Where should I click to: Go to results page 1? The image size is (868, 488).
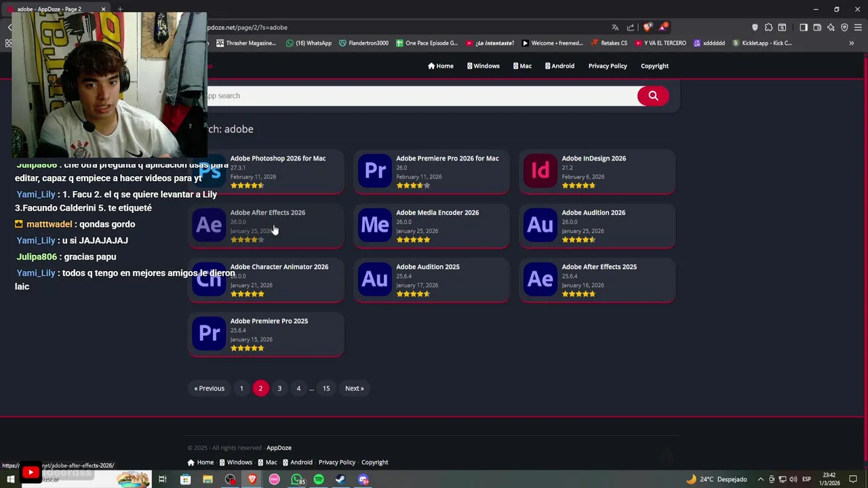point(241,388)
